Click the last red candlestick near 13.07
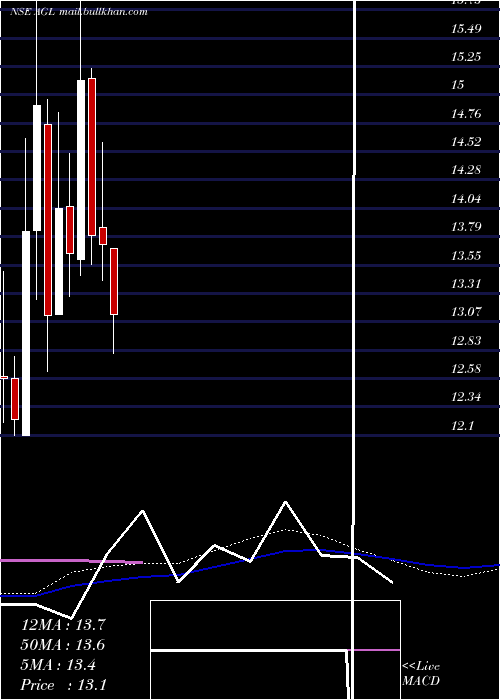This screenshot has width=500, height=700. pyautogui.click(x=114, y=282)
